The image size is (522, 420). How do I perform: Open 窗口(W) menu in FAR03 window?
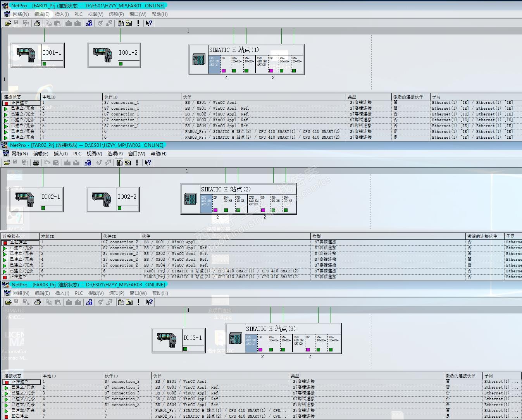click(x=138, y=293)
